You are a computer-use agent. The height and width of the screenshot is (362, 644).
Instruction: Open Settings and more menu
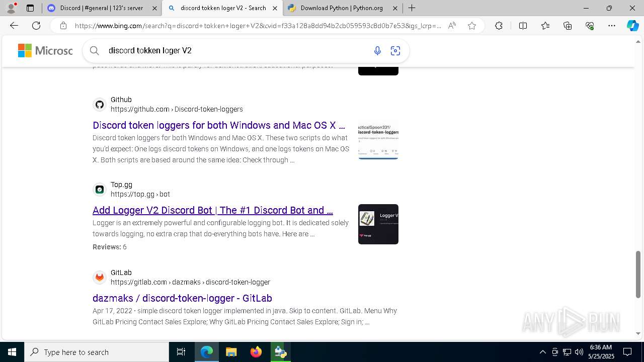pos(612,26)
